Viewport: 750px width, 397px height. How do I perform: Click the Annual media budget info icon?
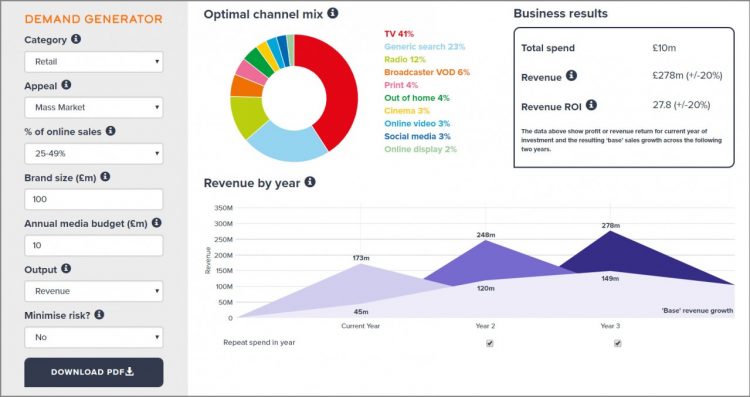[156, 222]
